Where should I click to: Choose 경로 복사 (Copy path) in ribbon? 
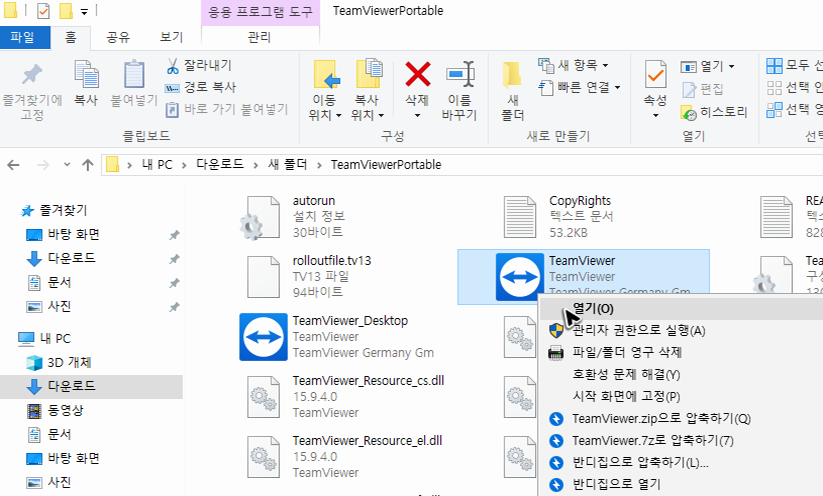(201, 87)
